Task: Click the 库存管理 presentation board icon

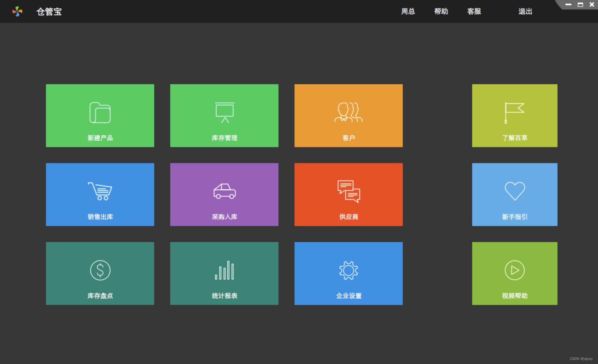Action: click(x=224, y=113)
